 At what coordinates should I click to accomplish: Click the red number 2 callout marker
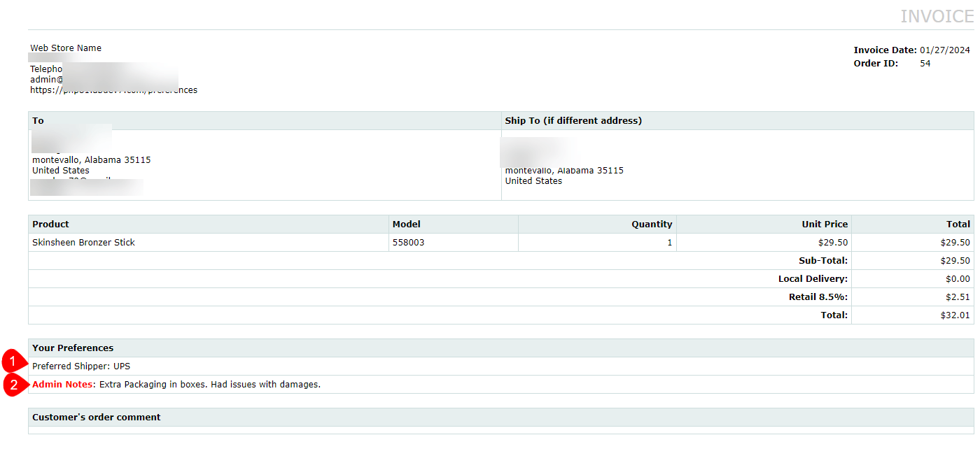coord(13,385)
